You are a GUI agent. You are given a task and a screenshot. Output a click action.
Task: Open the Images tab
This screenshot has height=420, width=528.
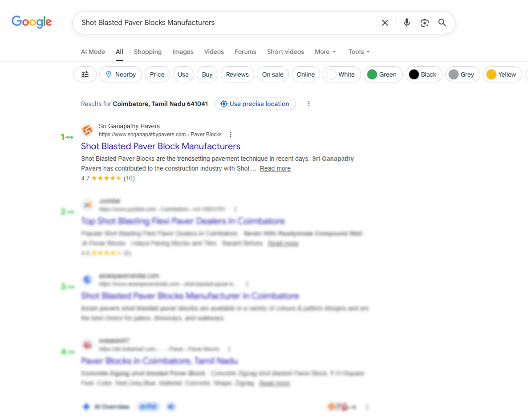[x=183, y=52]
